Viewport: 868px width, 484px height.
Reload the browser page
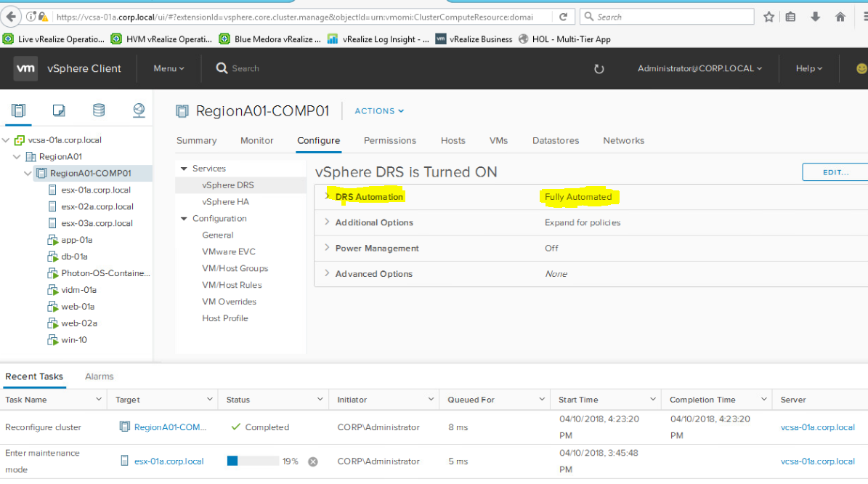point(563,17)
